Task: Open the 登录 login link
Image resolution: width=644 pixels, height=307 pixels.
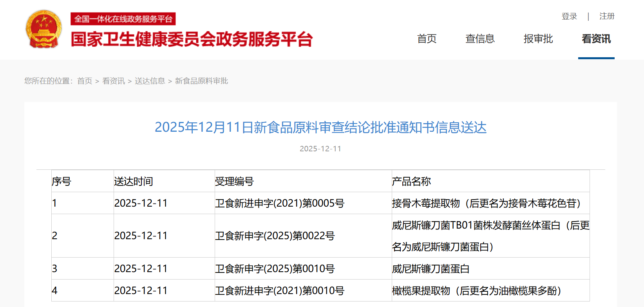Action: 569,16
